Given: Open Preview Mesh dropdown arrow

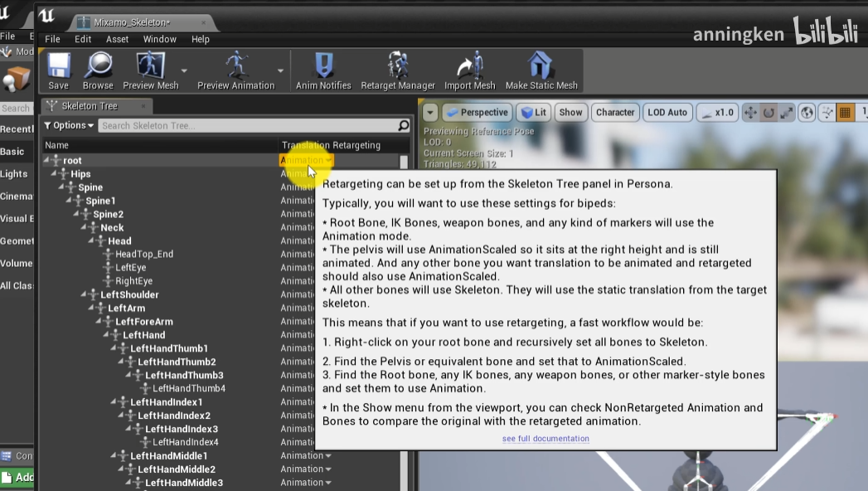Looking at the screenshot, I should tap(184, 70).
